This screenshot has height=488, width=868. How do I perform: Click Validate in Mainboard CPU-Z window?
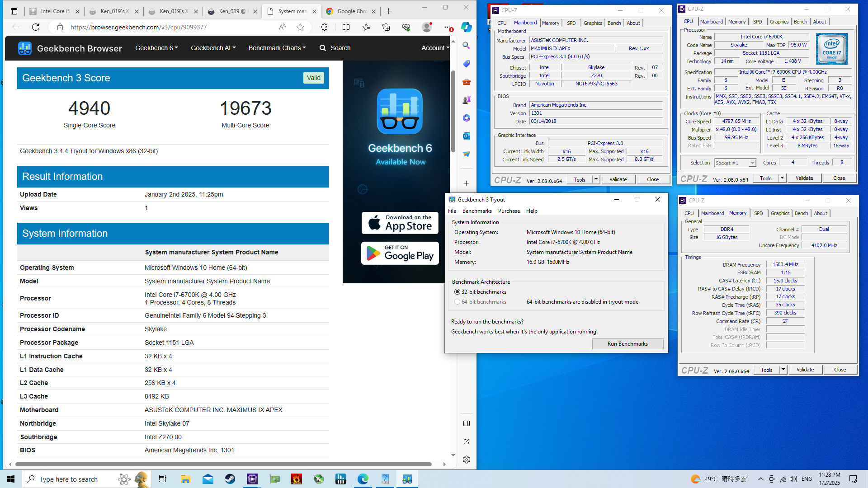618,179
